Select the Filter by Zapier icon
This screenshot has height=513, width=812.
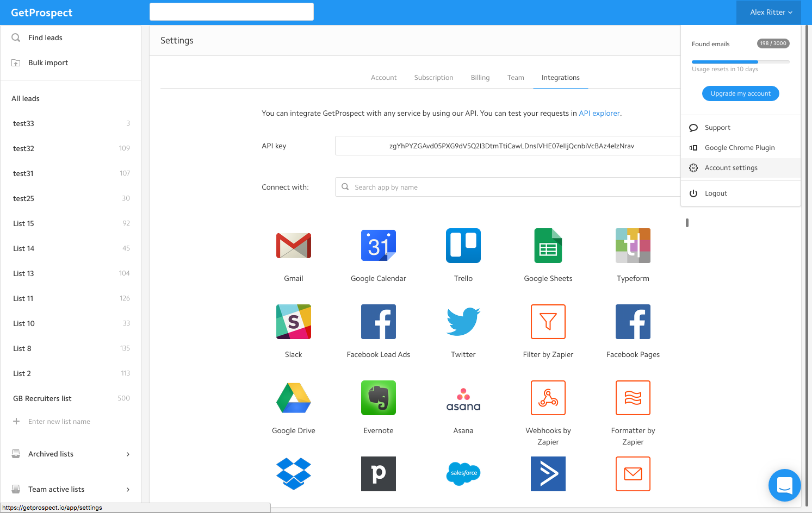coord(548,322)
